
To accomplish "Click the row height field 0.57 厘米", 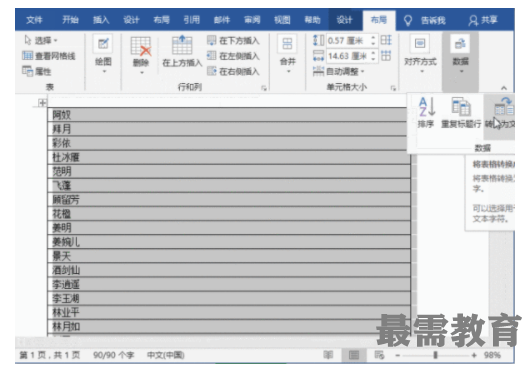I will click(348, 41).
